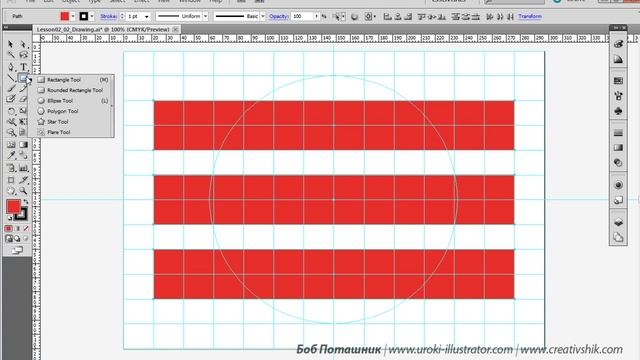Open the opacity slider arrow
The width and height of the screenshot is (640, 360).
pyautogui.click(x=316, y=16)
